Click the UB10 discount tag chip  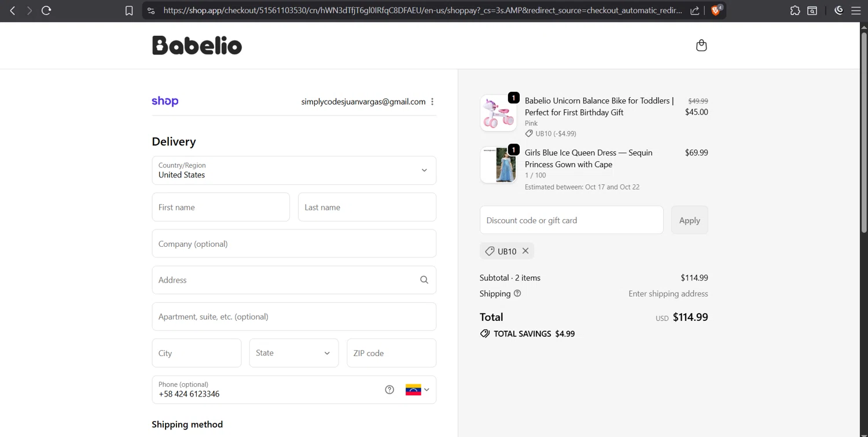tap(506, 251)
